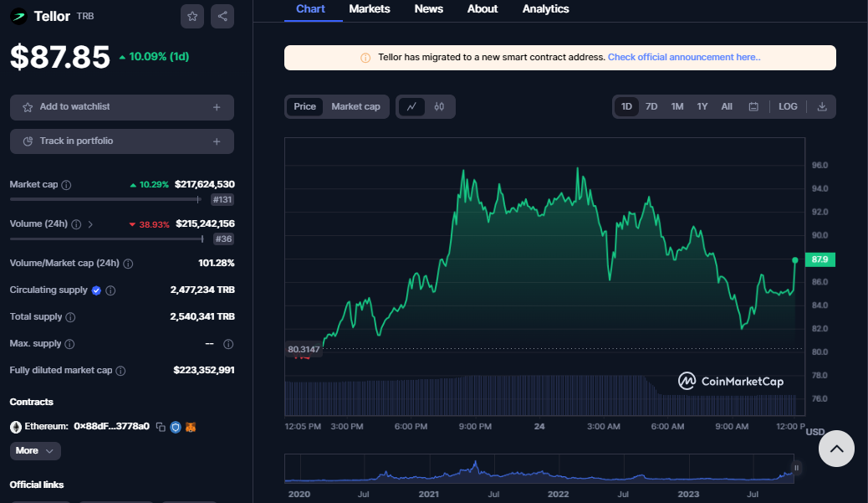The image size is (868, 503).
Task: Click the $217,624,530 market cap value
Action: tap(205, 184)
